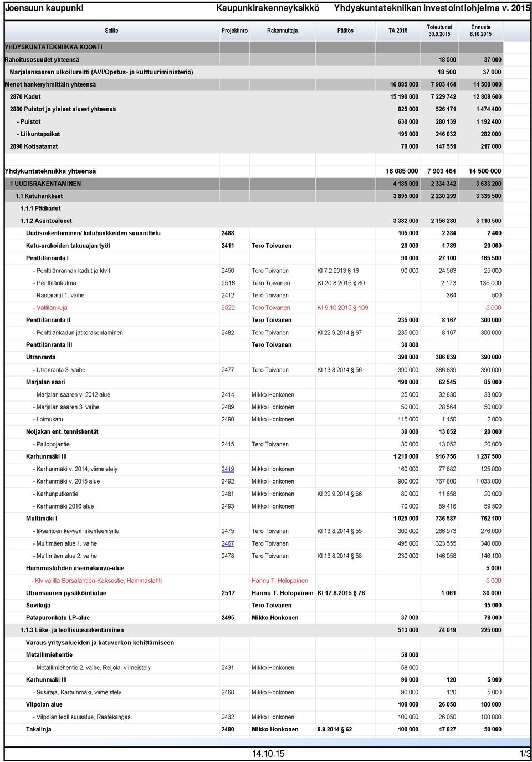
Task: Select the '2890 Kotisatamat' row label
Action: (x=34, y=146)
